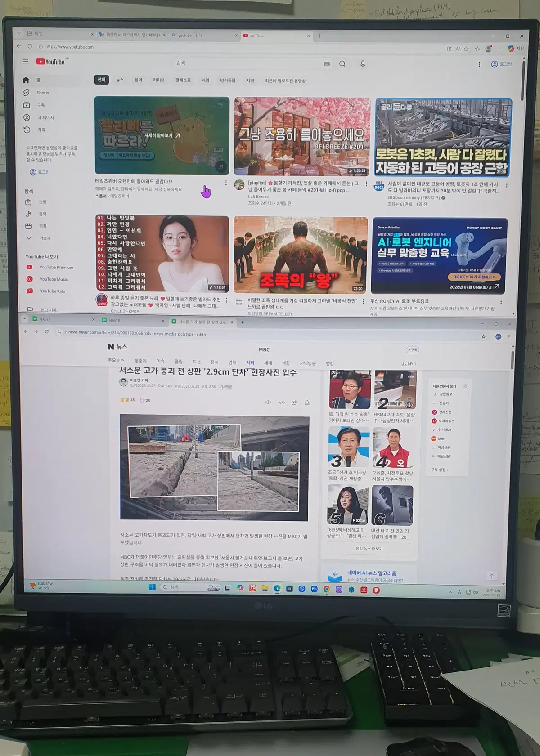
Task: Click 구독 설정 in 다른 언론사 보기
Action: 439,470
